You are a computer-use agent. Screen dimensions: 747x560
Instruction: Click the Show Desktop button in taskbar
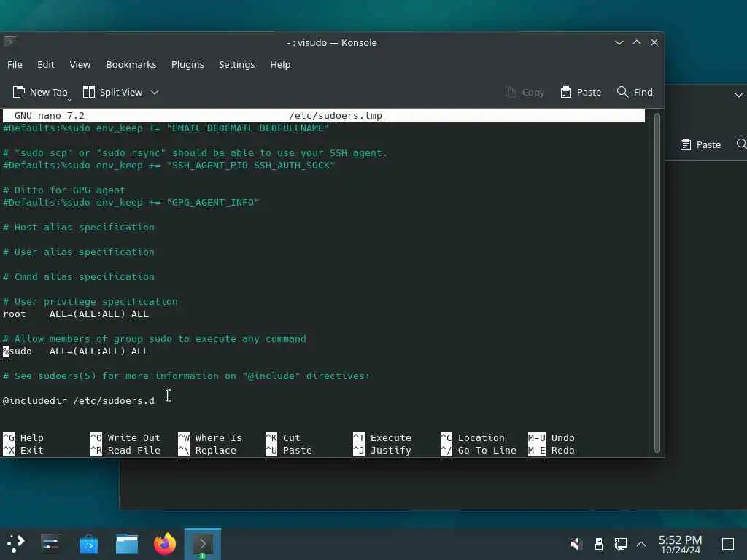pos(728,543)
